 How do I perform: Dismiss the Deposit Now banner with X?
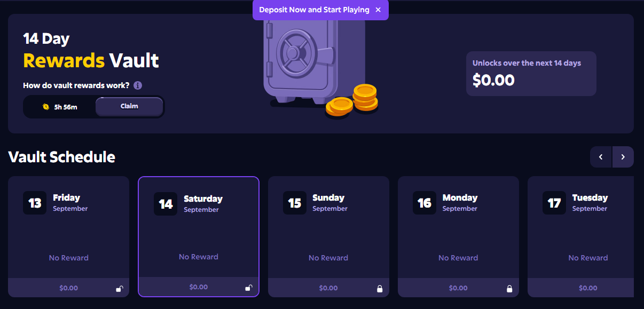pos(378,10)
